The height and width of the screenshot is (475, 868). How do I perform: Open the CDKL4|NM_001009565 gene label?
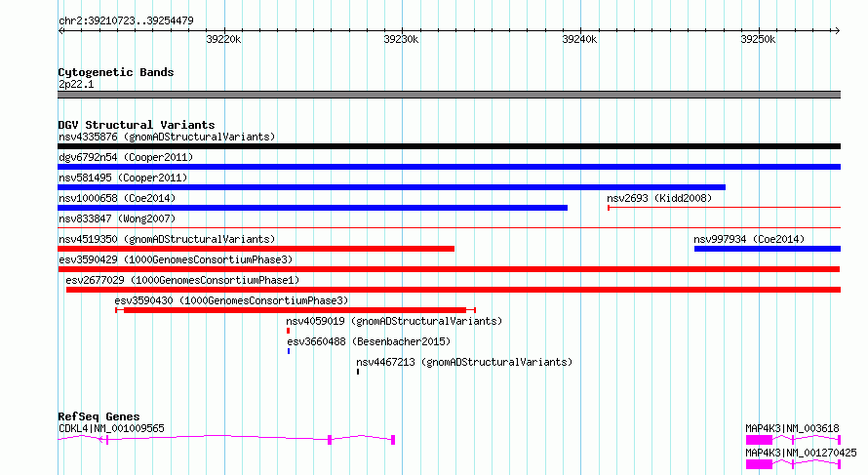point(111,428)
